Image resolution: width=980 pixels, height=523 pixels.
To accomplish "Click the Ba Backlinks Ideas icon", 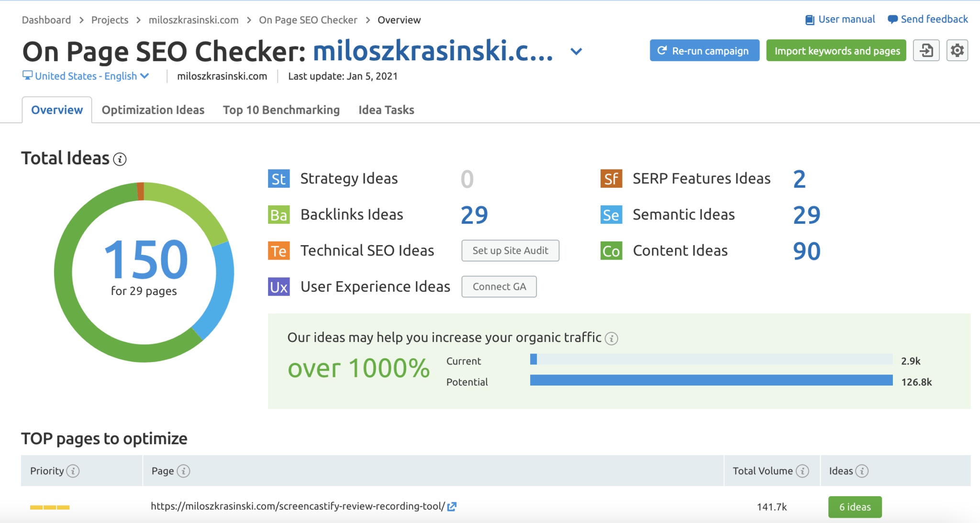I will (x=279, y=215).
